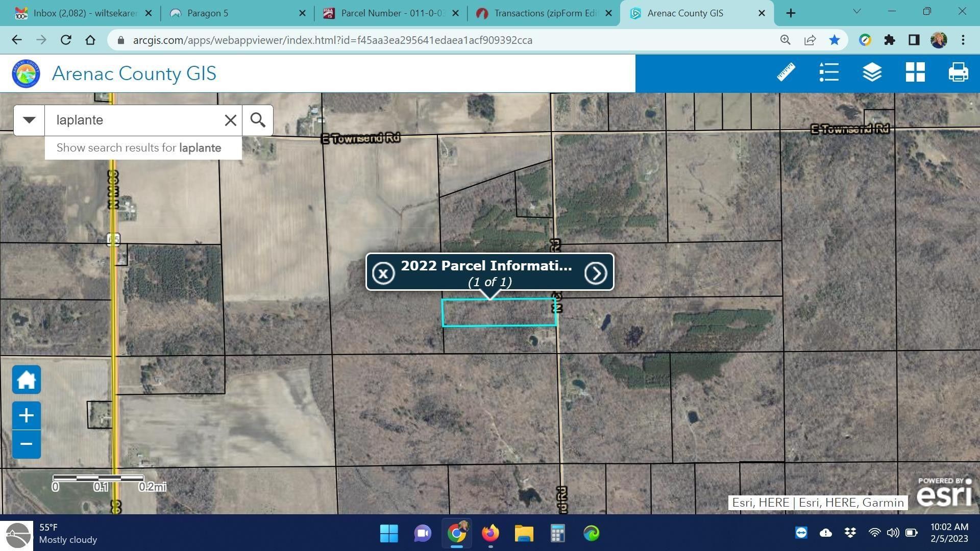Open the Measurement ruler tool
This screenshot has height=551, width=980.
pos(786,72)
